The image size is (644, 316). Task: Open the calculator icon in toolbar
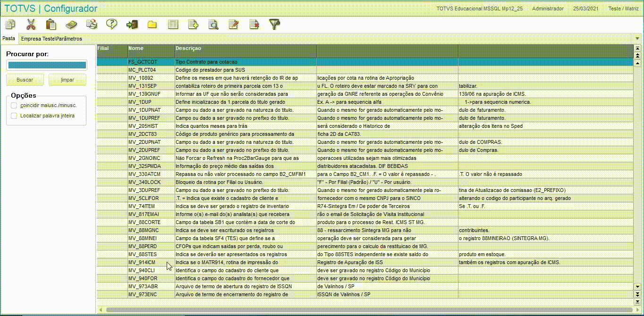point(71,24)
